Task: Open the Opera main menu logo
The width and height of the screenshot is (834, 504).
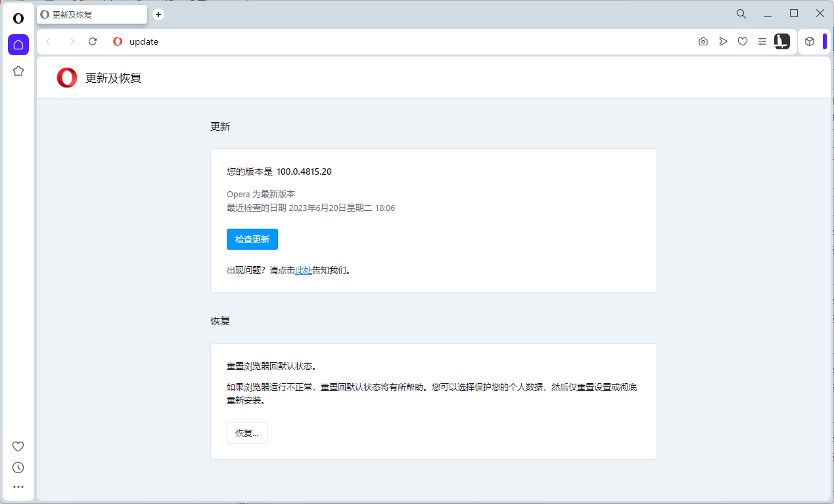Action: point(18,18)
